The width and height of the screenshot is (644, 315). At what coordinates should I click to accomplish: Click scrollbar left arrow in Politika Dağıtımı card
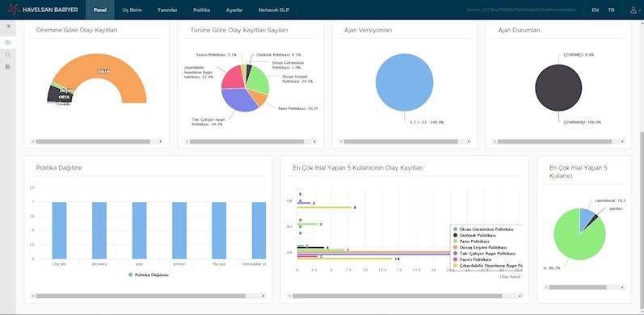point(32,296)
